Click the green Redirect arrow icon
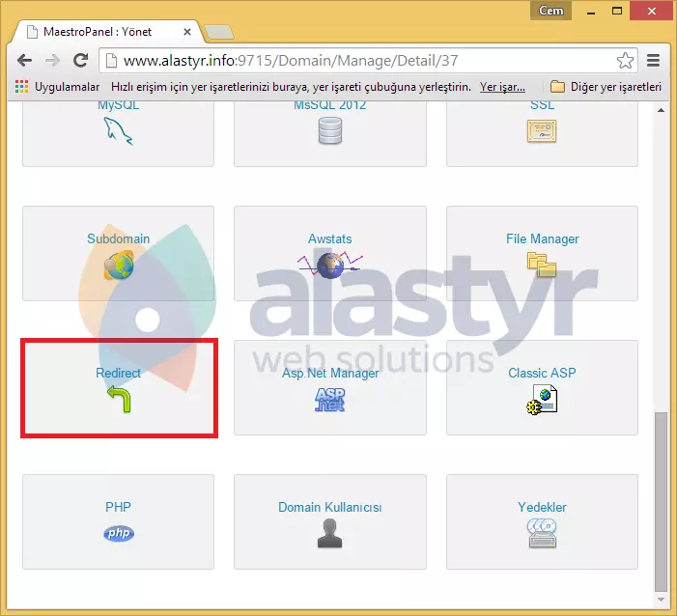Screen dimensions: 677x616 click(119, 399)
